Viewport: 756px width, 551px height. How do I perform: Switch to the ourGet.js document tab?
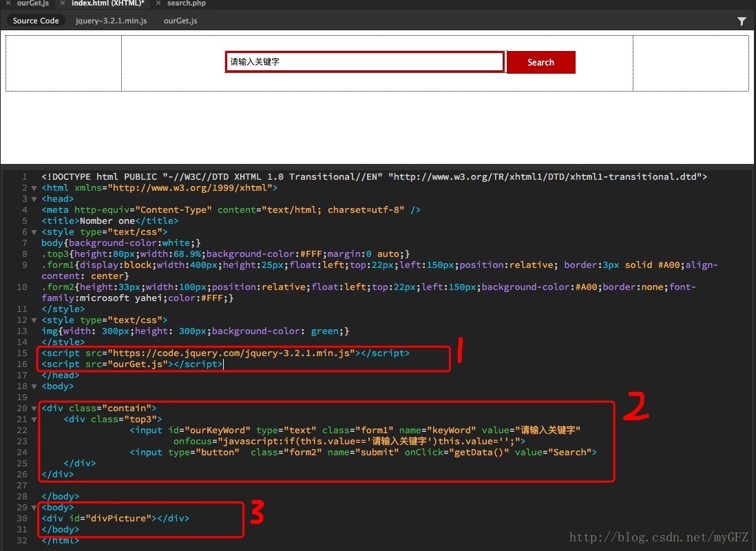click(x=33, y=3)
